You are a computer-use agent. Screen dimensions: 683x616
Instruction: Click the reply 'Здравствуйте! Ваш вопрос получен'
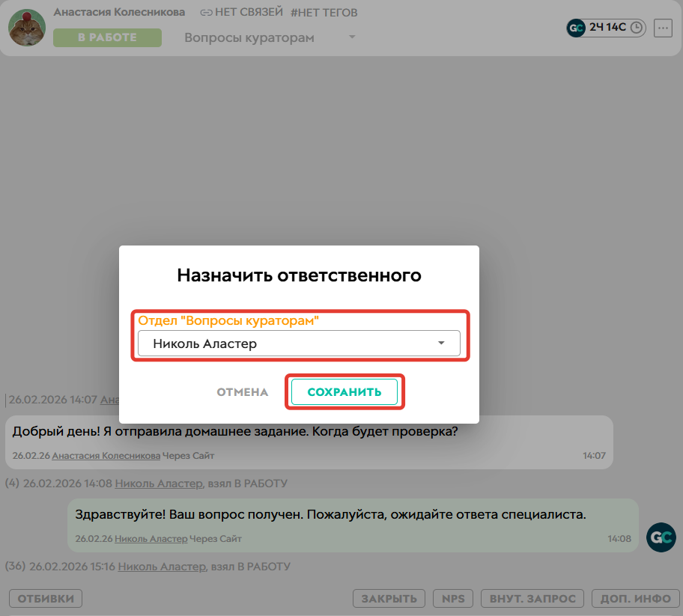[353, 525]
